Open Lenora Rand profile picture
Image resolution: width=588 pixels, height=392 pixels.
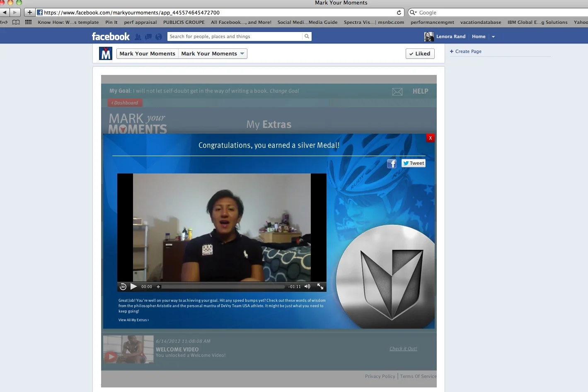(x=429, y=36)
